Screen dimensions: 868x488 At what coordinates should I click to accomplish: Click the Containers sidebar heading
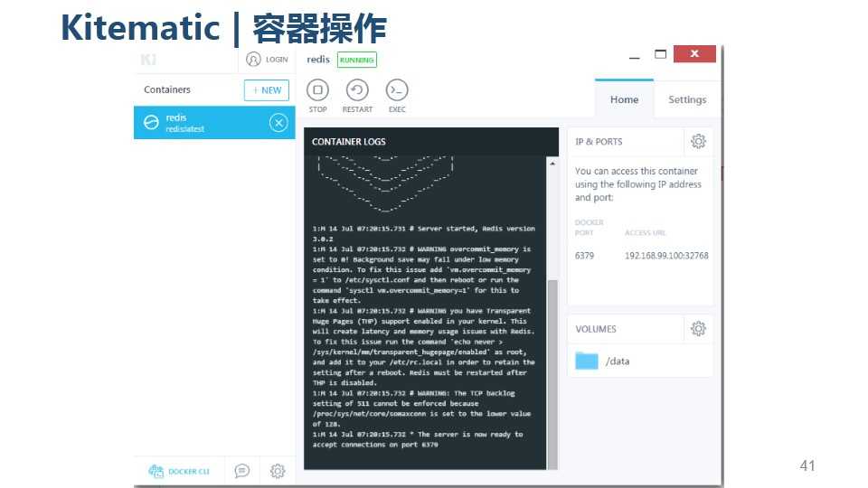[167, 89]
